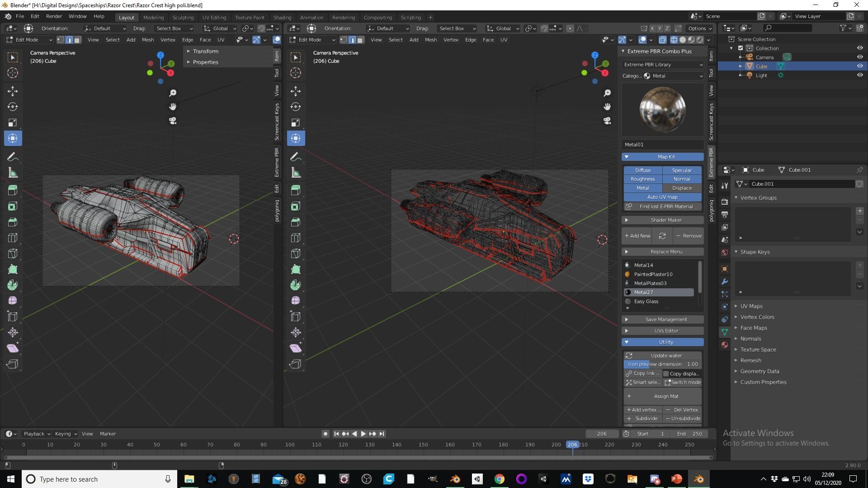
Task: Hide the Camera object in outliner
Action: [x=860, y=57]
